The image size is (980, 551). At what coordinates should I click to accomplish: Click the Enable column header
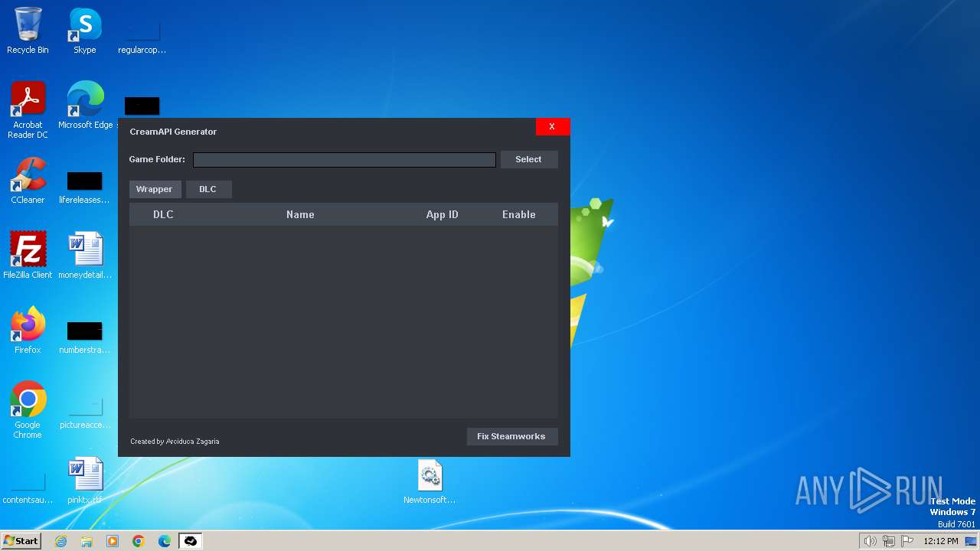click(519, 214)
